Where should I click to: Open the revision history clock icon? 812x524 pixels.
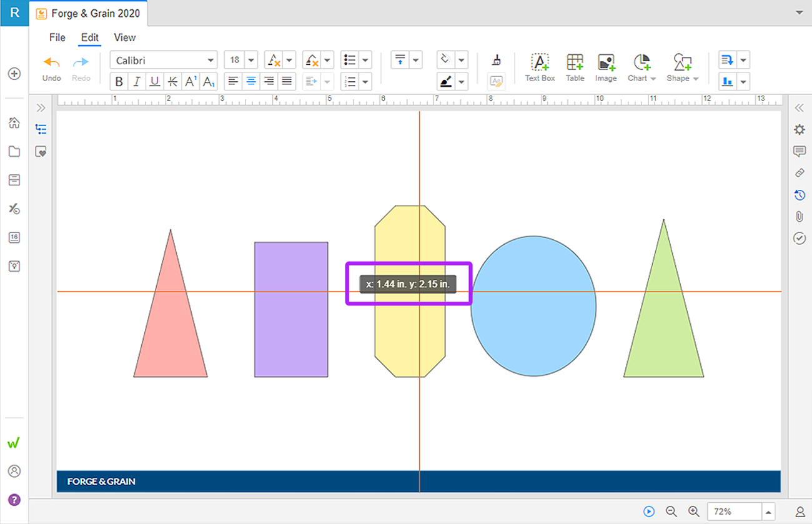click(x=800, y=195)
